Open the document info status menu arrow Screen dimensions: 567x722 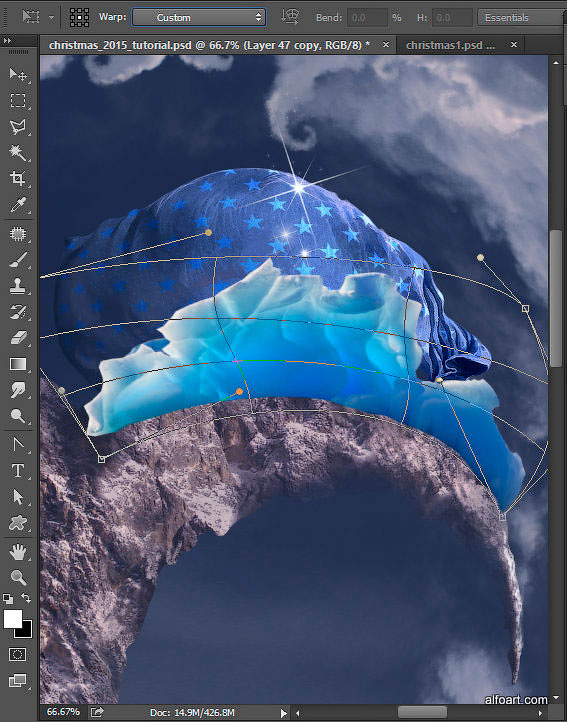(x=284, y=713)
